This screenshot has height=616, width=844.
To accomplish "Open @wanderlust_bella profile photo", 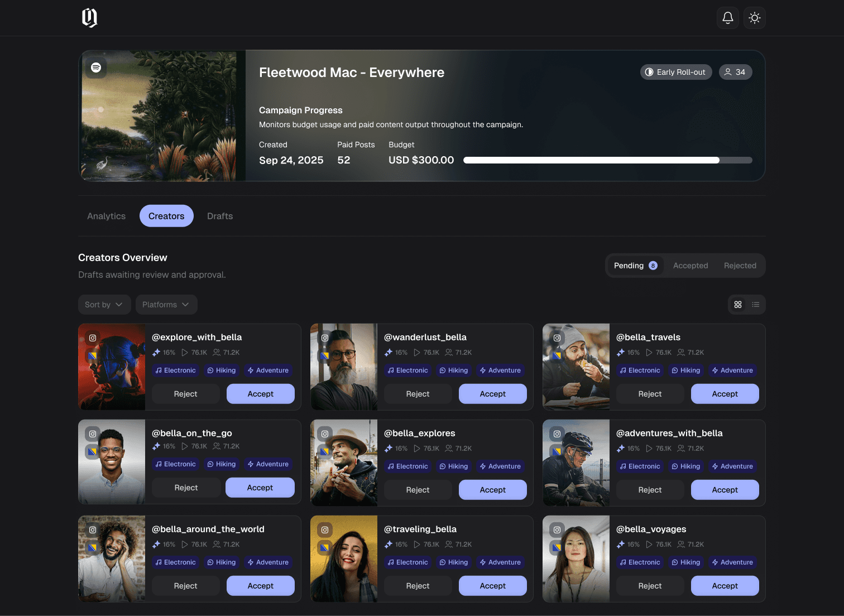I will pos(344,367).
